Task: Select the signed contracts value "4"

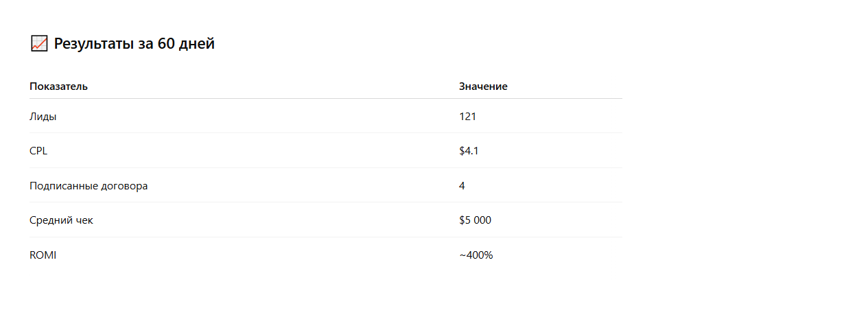Action: click(x=462, y=186)
